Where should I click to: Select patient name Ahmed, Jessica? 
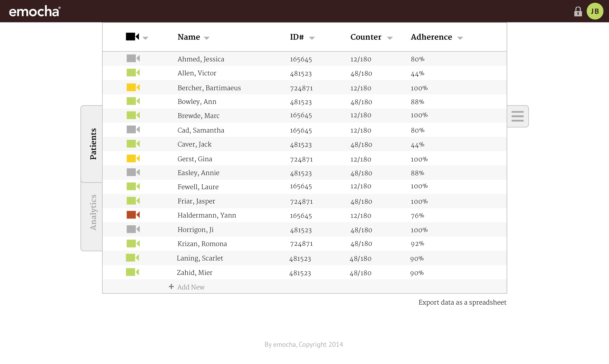[x=201, y=59]
